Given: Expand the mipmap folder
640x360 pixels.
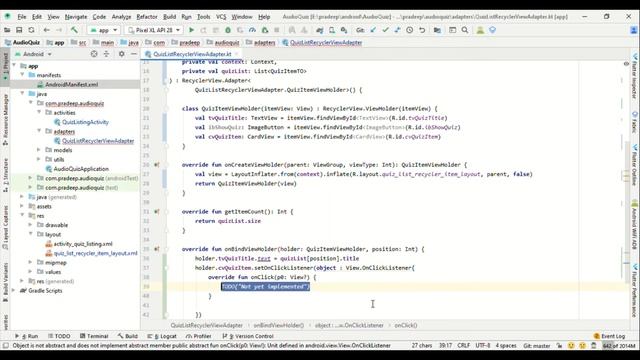Looking at the screenshot, I should [x=31, y=262].
